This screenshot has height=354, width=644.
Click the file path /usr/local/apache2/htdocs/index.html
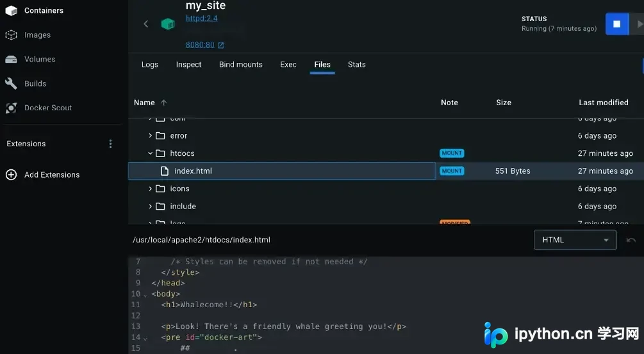coord(201,240)
